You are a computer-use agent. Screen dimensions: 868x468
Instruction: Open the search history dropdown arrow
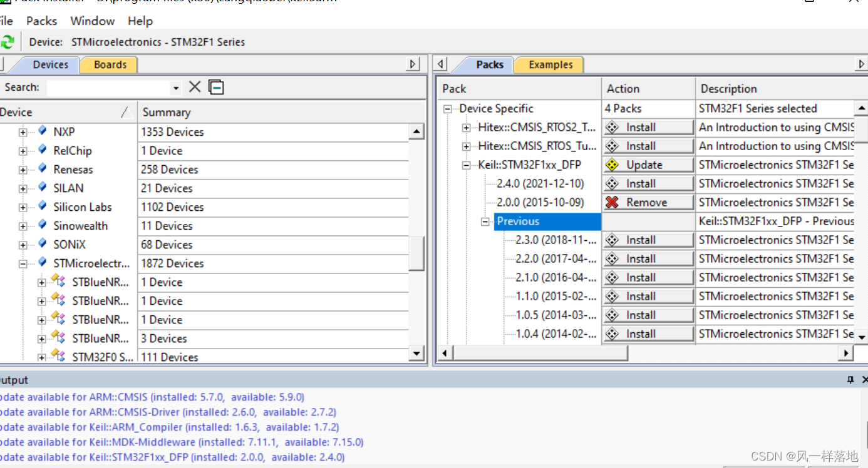(x=176, y=88)
